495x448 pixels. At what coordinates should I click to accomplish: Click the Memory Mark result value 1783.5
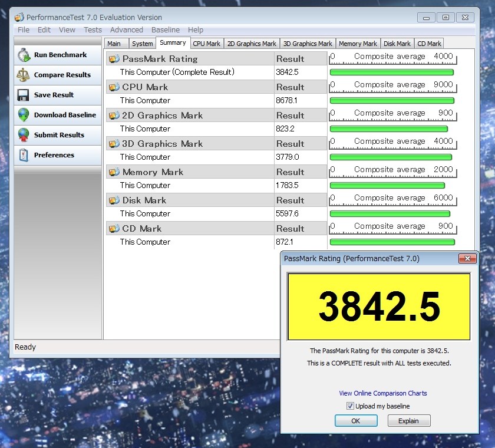point(287,185)
